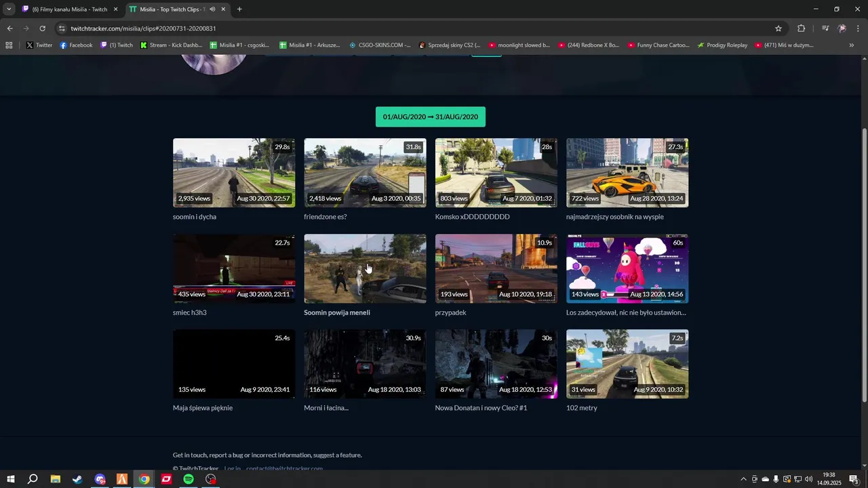Open the (1) Twitch bookmark

(x=117, y=45)
